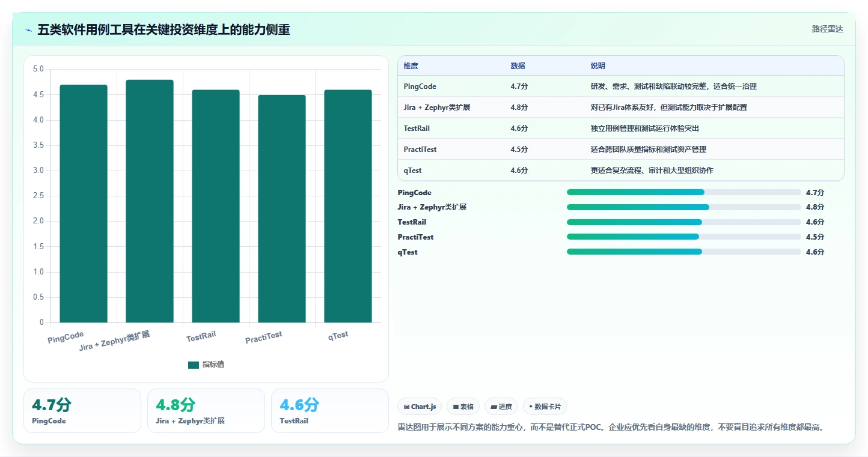The height and width of the screenshot is (457, 868).
Task: Click the Jira + Zephyr类扩展 bar in chart
Action: [150, 201]
